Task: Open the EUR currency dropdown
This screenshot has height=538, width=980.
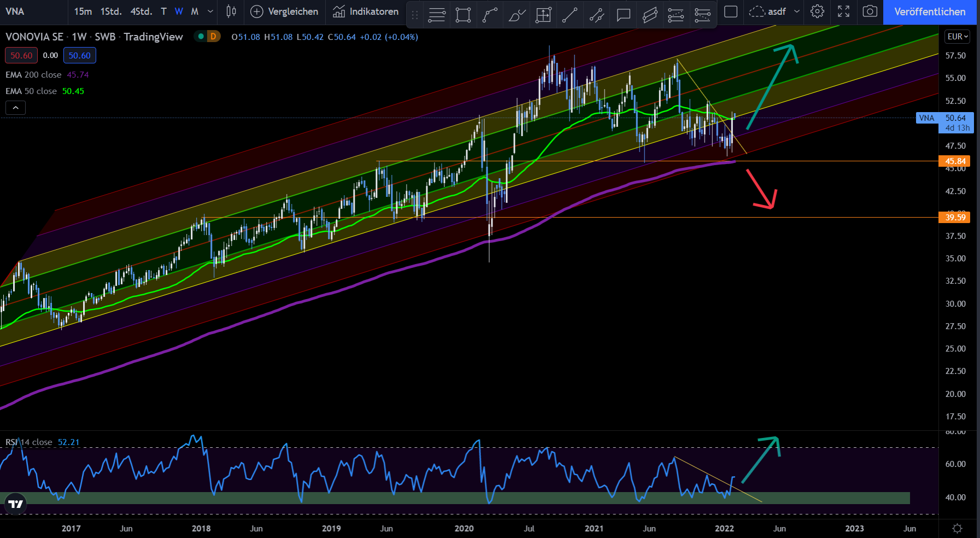Action: [x=957, y=37]
